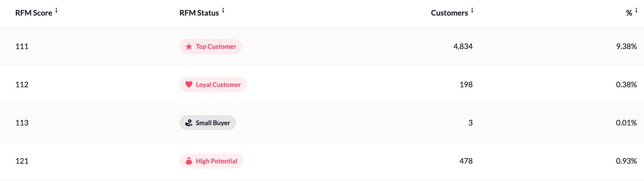Viewport: 644px width, 181px height.
Task: Sort by % column header
Action: (629, 13)
